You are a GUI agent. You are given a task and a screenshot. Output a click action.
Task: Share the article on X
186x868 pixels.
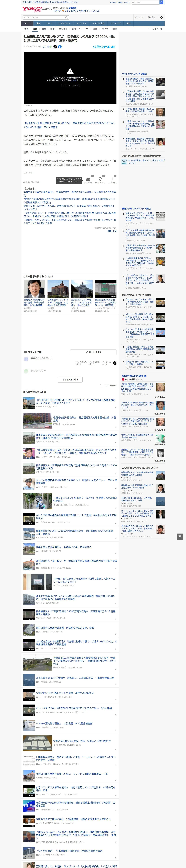coord(55,47)
